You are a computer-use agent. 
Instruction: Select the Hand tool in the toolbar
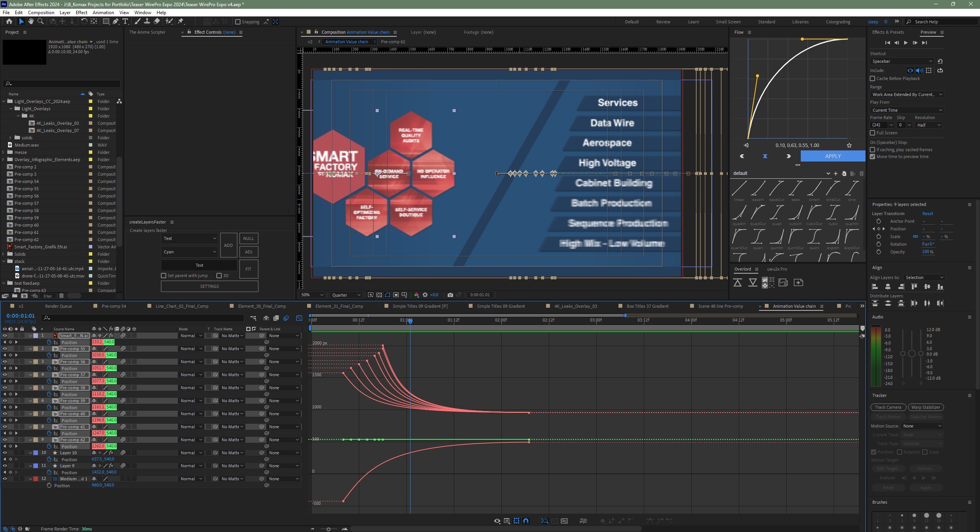pos(31,22)
